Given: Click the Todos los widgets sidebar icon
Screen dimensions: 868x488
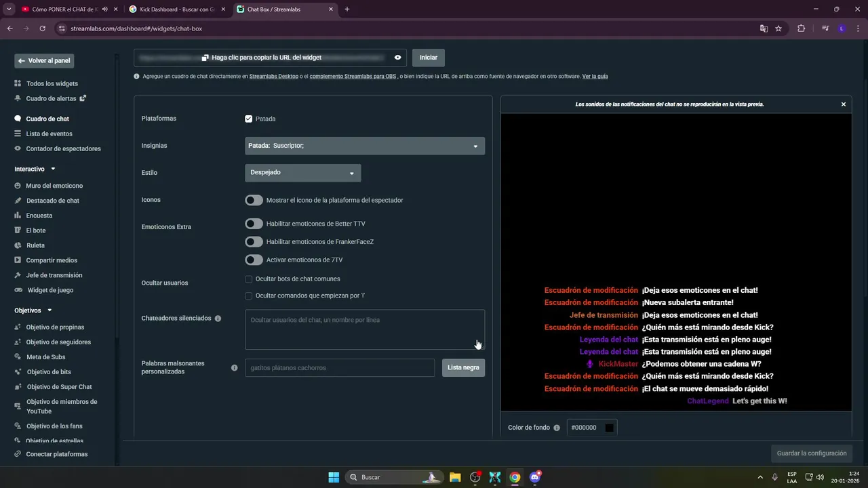Looking at the screenshot, I should coord(18,83).
